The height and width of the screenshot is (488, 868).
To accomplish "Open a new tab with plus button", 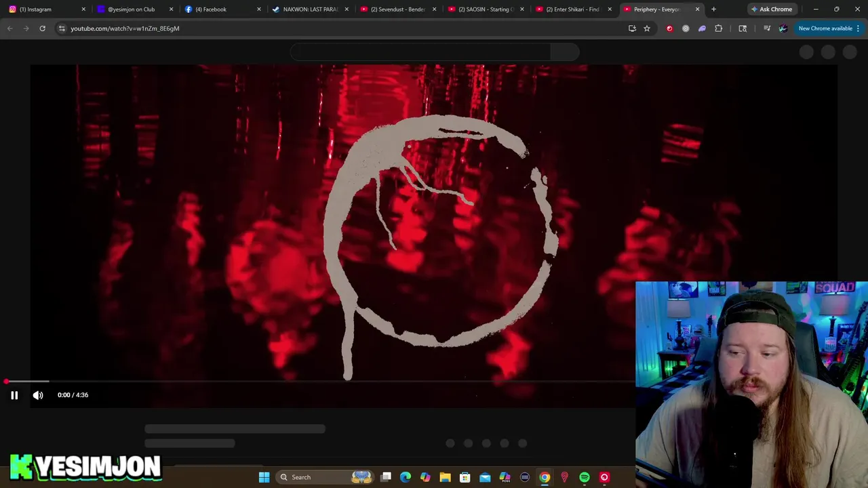I will (x=713, y=9).
